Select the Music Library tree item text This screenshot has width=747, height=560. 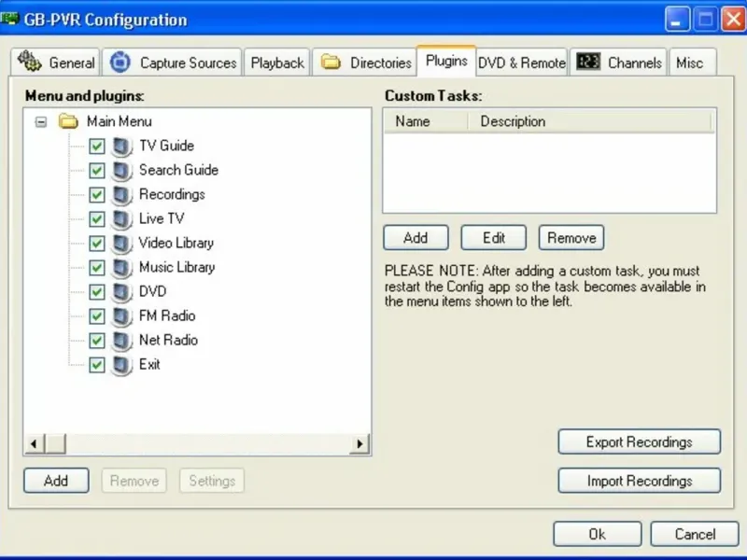176,267
